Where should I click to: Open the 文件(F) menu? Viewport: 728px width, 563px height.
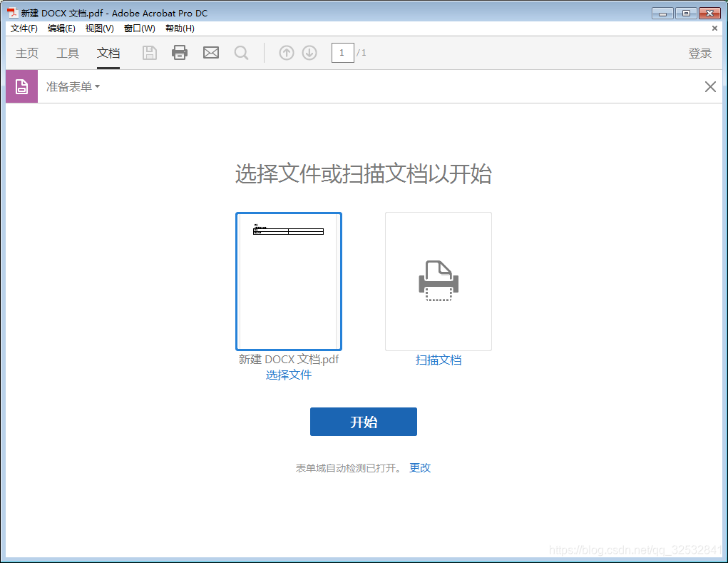tap(24, 29)
